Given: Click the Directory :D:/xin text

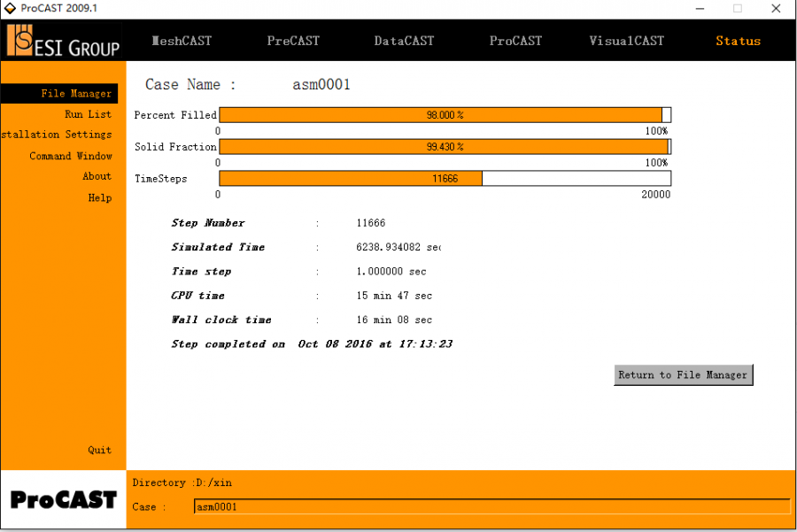Looking at the screenshot, I should pos(182,482).
